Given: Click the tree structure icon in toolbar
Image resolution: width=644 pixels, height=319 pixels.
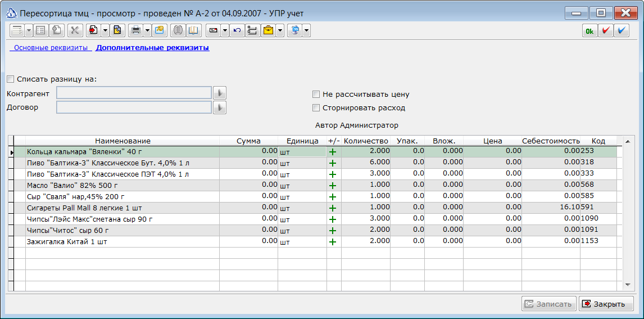Looking at the screenshot, I should point(253,31).
